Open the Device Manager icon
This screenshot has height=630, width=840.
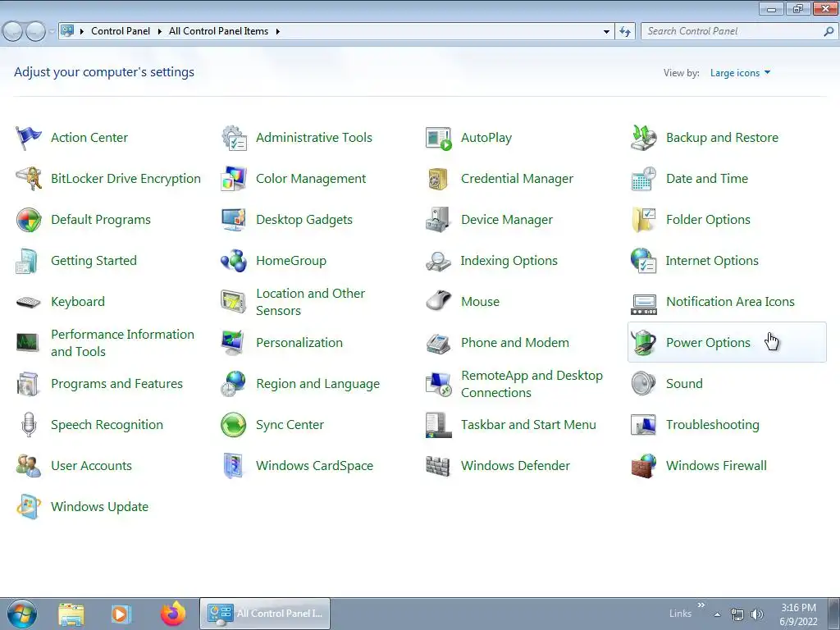[439, 220]
